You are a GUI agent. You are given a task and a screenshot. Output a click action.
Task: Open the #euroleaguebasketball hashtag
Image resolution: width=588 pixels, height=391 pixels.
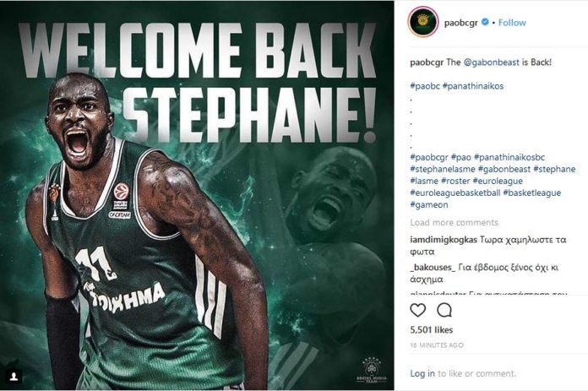click(x=455, y=193)
